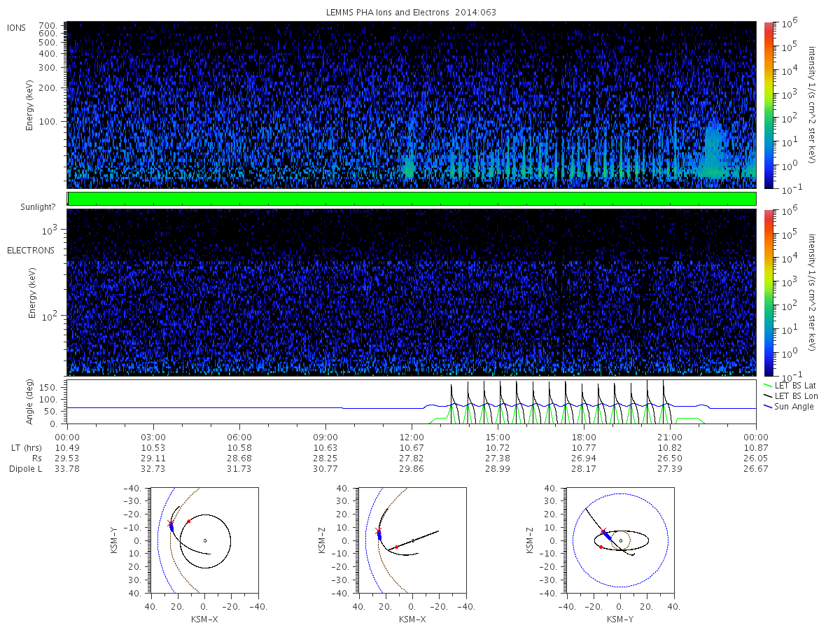Click the IONS panel label

[17, 27]
